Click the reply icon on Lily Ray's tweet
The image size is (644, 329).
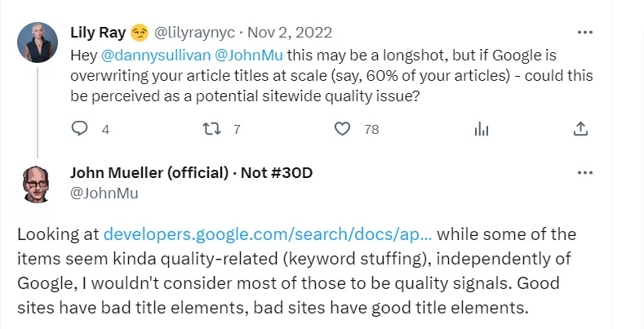point(79,128)
